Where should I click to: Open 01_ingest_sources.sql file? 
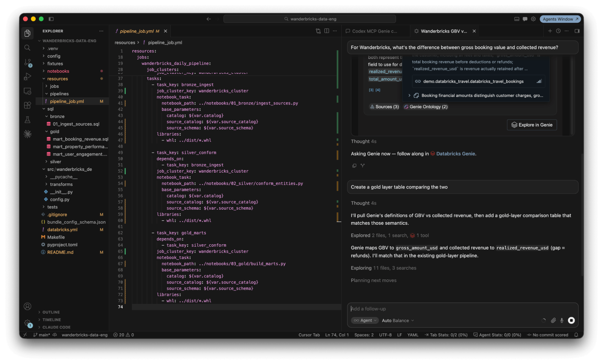click(x=76, y=124)
